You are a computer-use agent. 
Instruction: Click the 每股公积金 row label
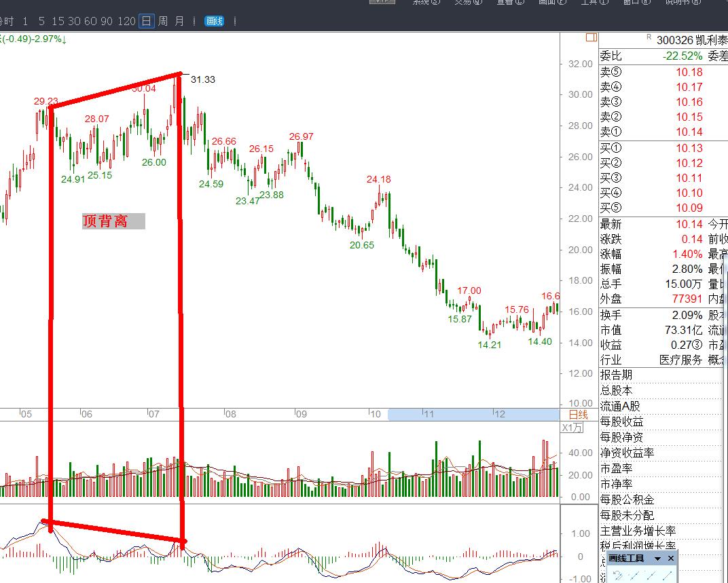pyautogui.click(x=627, y=500)
